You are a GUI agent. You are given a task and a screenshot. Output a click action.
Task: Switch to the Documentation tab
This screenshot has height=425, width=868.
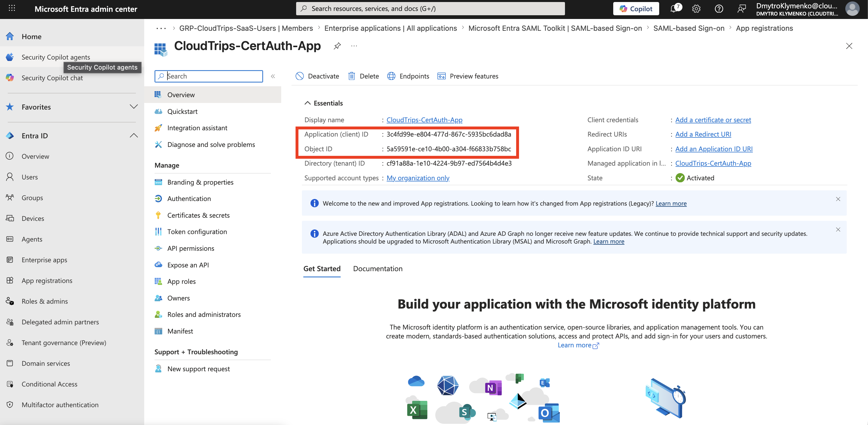pos(377,269)
